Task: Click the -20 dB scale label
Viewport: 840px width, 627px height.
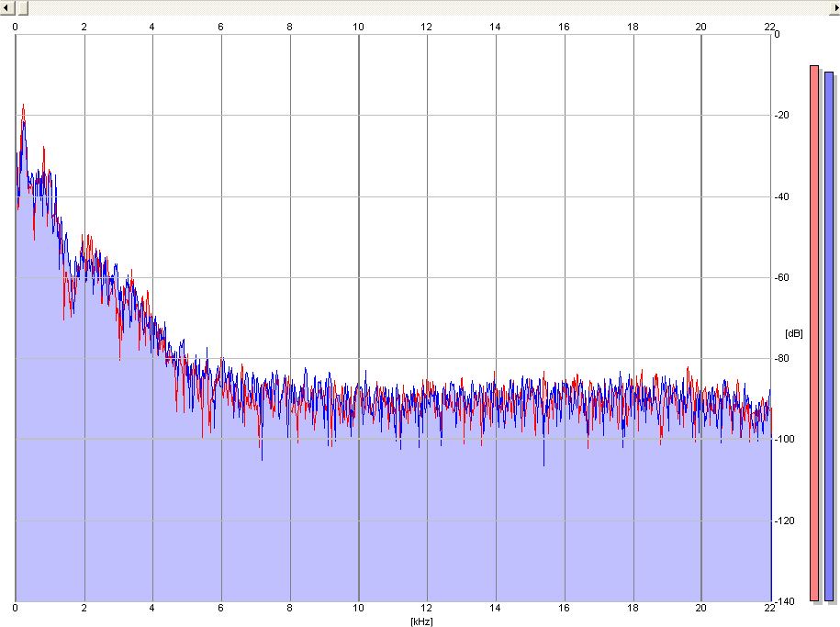Action: [x=782, y=116]
